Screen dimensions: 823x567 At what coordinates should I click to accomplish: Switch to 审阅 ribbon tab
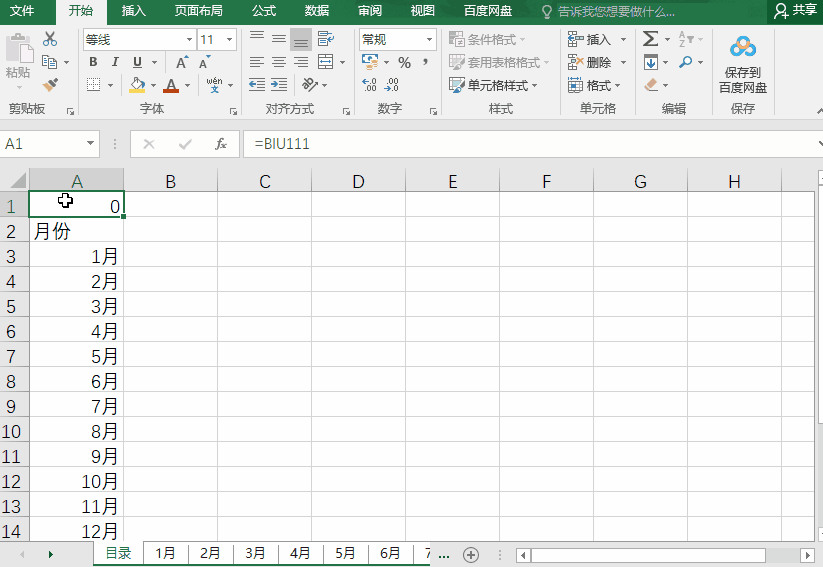point(370,10)
